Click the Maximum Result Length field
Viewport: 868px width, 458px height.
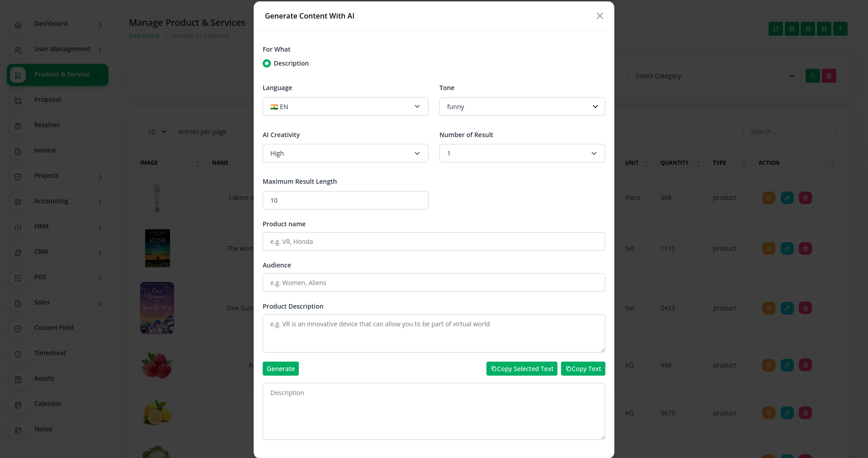(x=345, y=200)
